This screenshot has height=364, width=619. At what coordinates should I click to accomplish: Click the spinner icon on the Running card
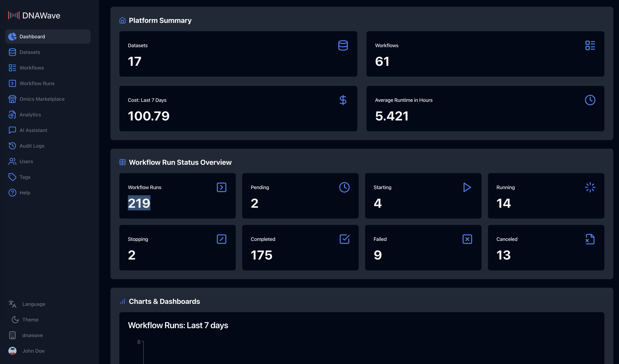coord(590,187)
